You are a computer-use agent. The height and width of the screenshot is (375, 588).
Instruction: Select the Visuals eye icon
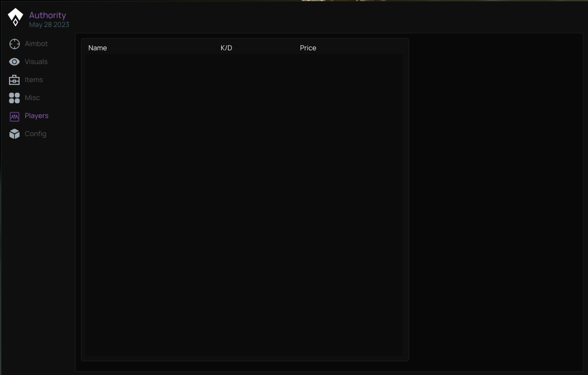coord(14,62)
